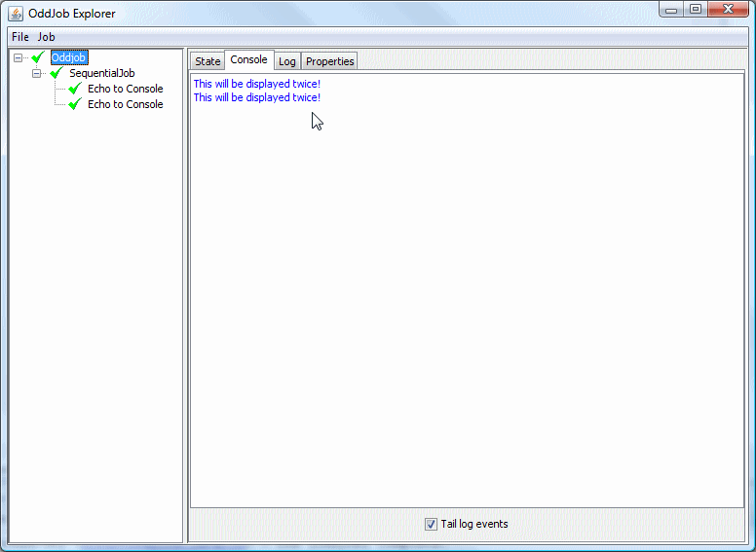Switch to the State tab
The image size is (756, 552).
tap(208, 61)
